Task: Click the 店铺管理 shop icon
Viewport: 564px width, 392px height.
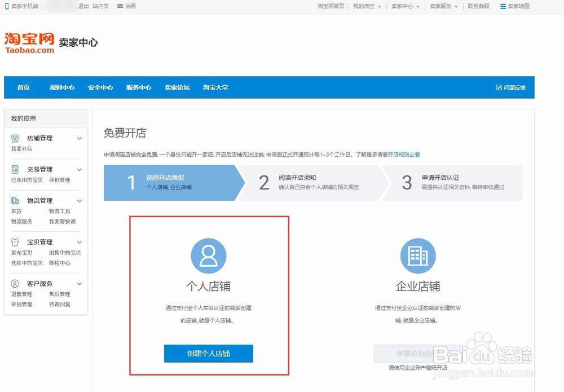Action: [15, 138]
